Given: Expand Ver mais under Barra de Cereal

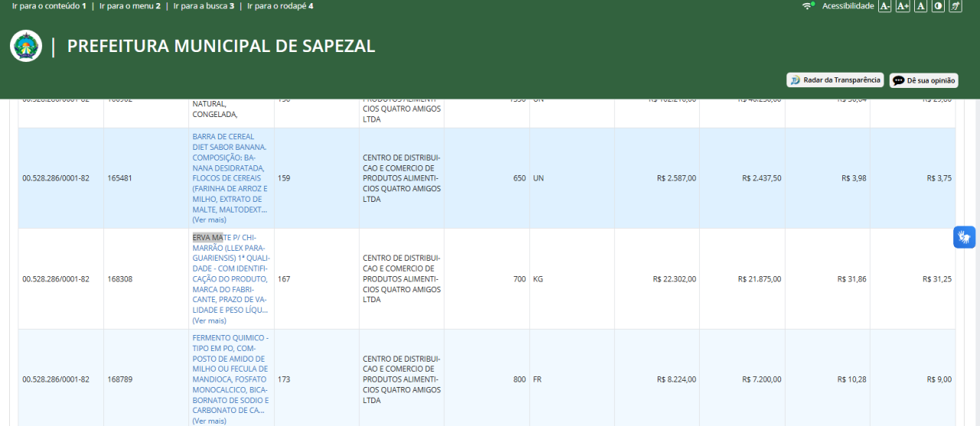Looking at the screenshot, I should click(x=209, y=220).
